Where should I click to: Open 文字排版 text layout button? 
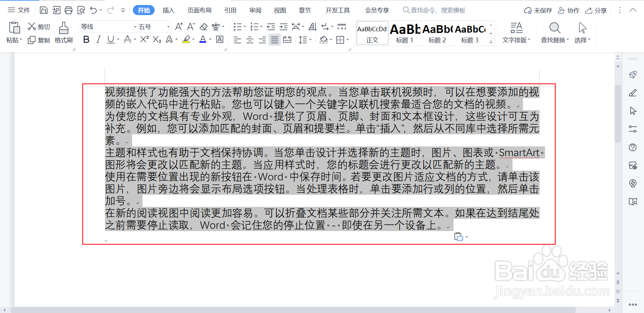click(517, 33)
